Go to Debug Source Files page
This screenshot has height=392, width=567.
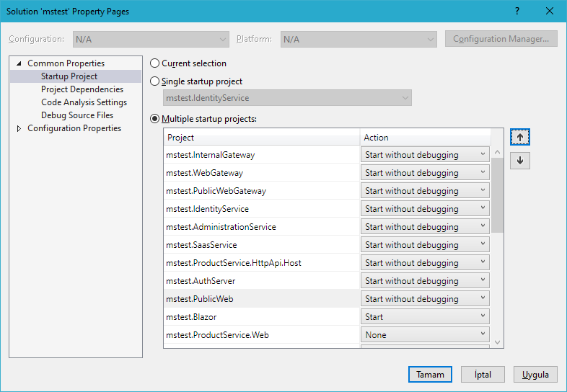pos(76,115)
